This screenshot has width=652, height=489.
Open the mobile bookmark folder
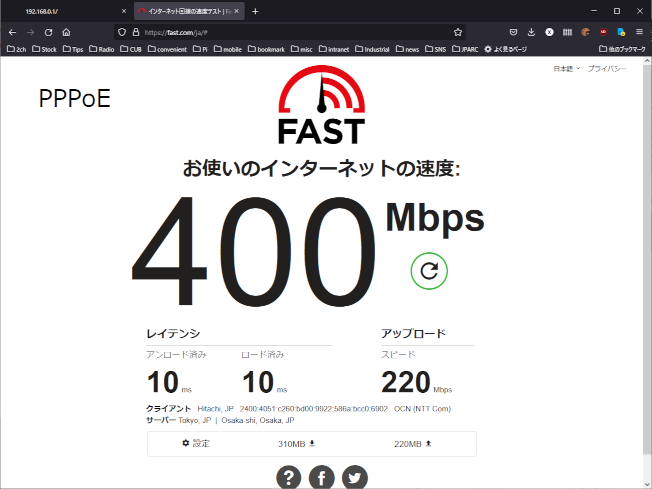[x=227, y=49]
